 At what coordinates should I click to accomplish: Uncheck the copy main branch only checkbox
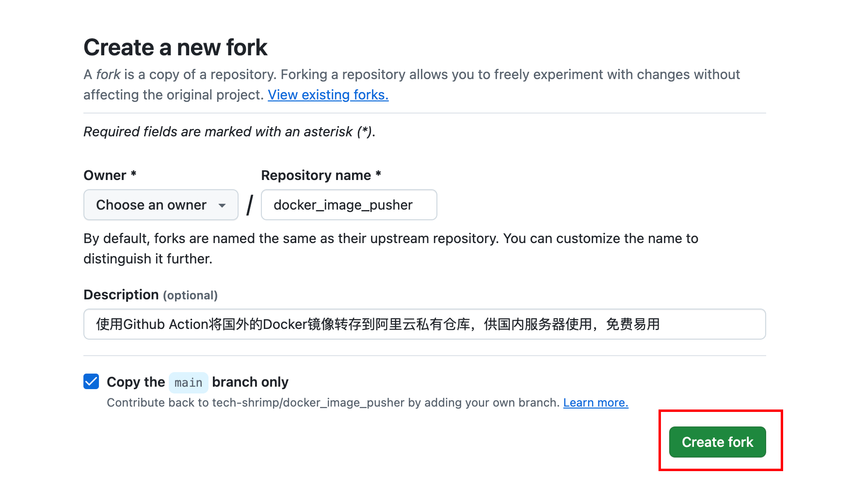pos(91,381)
